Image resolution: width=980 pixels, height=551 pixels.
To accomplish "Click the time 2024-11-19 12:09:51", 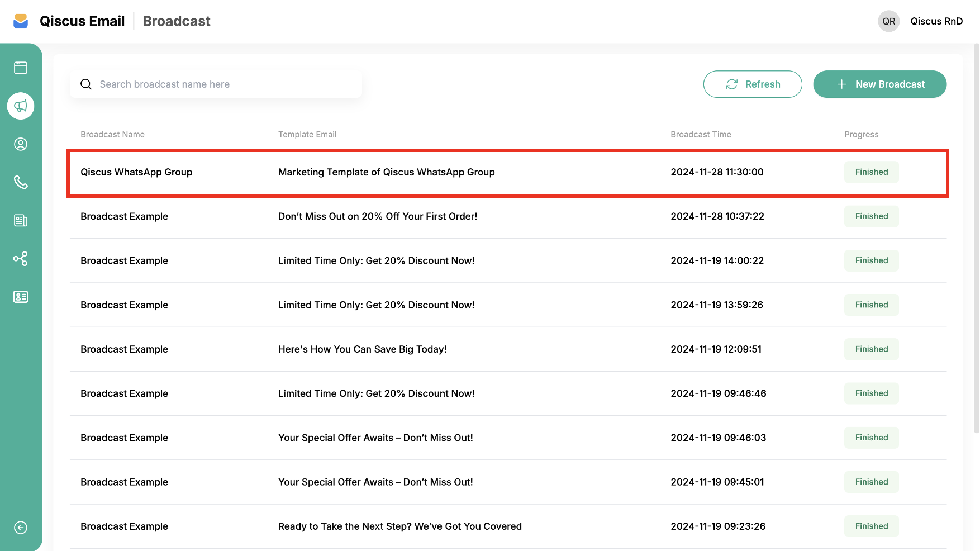I will [716, 349].
